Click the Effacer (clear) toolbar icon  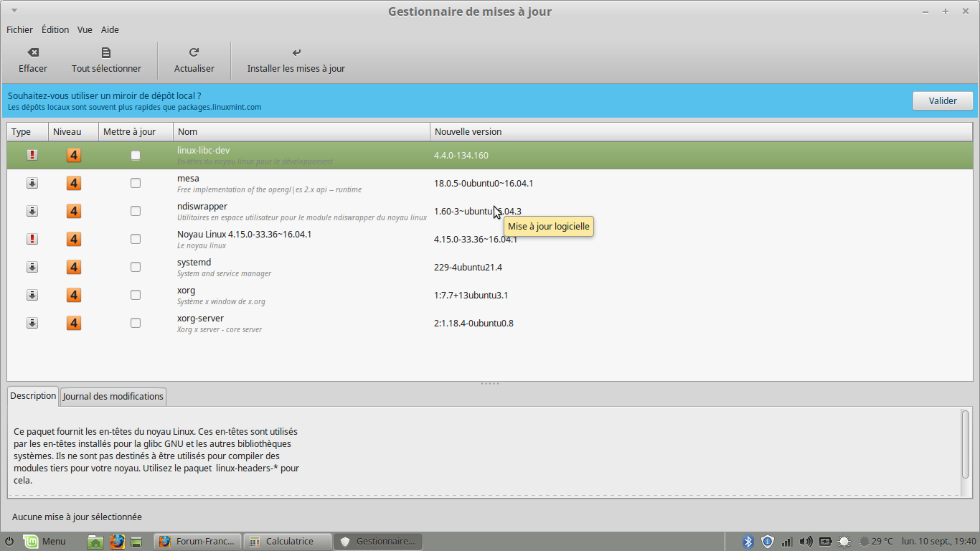click(33, 52)
